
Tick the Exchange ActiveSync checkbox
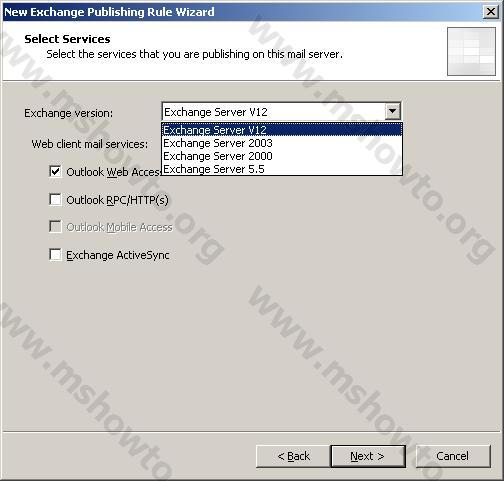(x=55, y=255)
